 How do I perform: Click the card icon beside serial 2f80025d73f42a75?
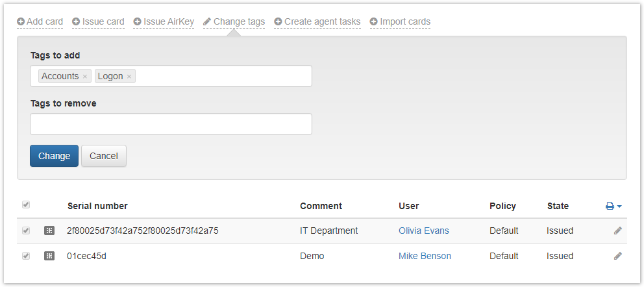point(49,231)
